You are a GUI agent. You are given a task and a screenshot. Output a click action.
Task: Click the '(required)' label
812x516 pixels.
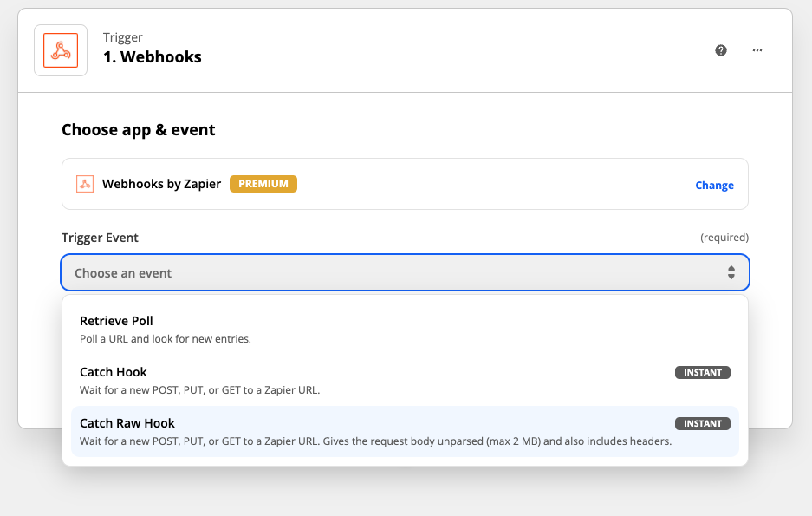724,238
